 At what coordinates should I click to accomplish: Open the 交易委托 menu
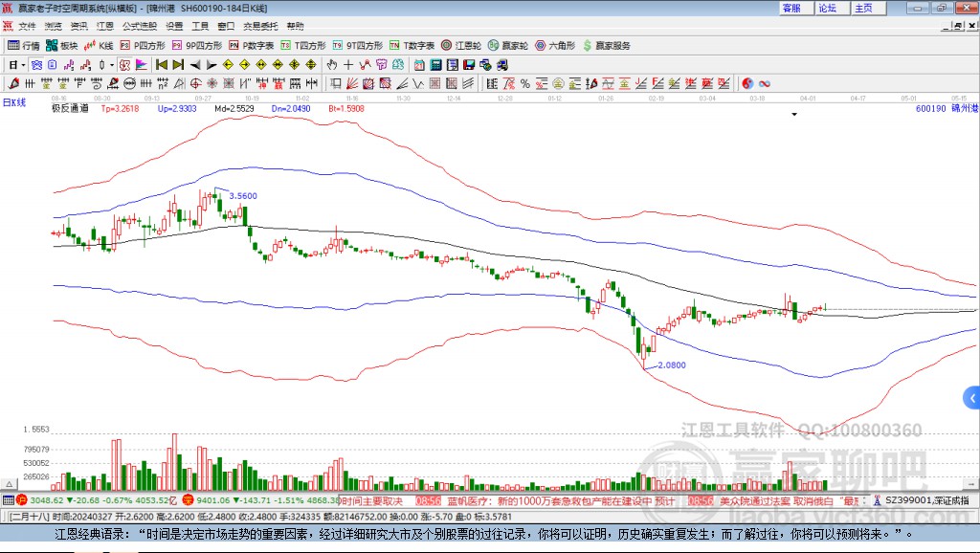tap(260, 26)
